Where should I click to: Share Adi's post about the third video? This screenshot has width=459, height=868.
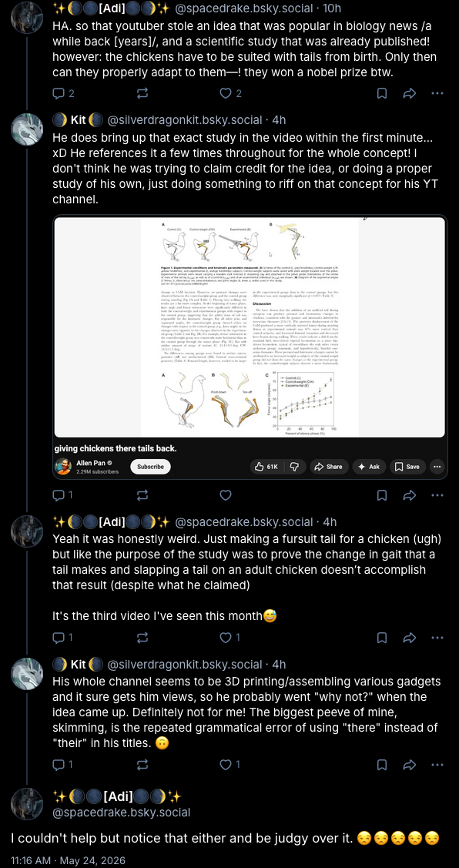(409, 638)
